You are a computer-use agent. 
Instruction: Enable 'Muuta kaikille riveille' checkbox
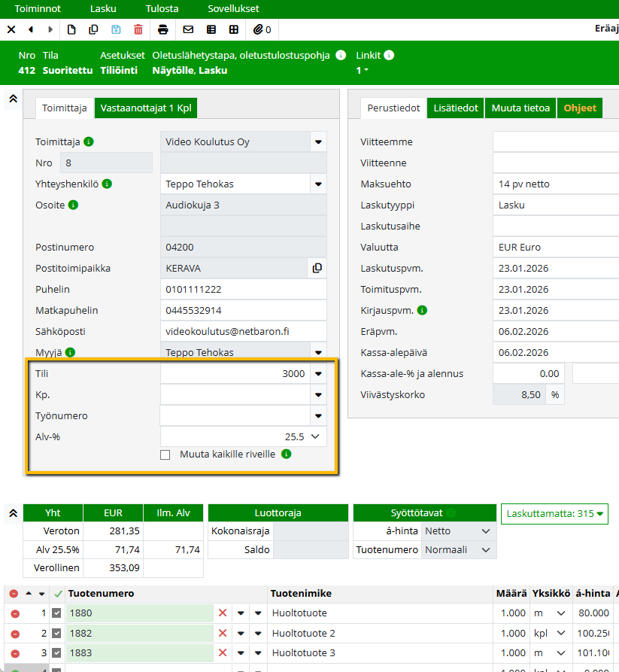click(165, 455)
